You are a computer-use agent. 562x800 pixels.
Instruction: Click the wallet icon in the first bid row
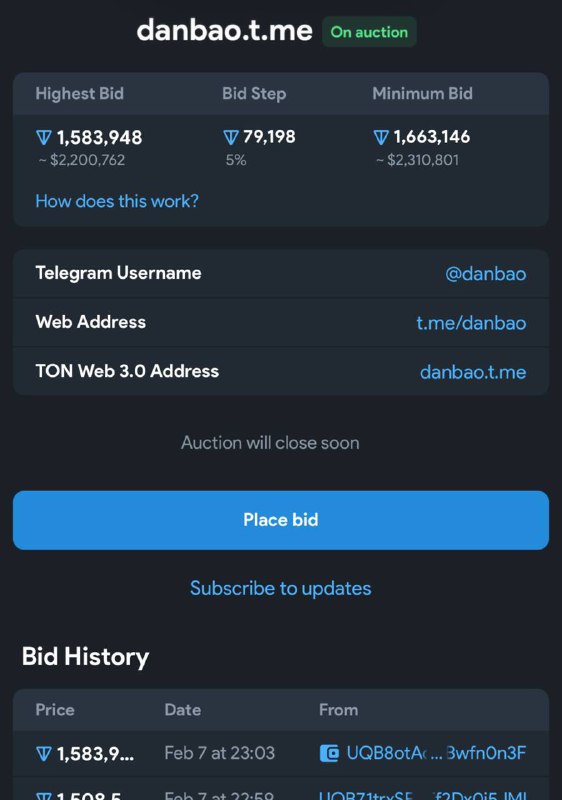point(329,753)
